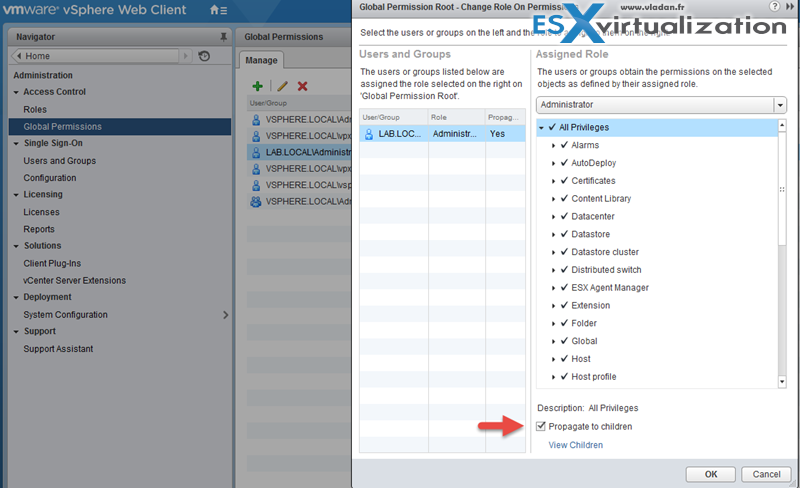Pin the Navigator panel
Screen dimensions: 800x488
(223, 37)
